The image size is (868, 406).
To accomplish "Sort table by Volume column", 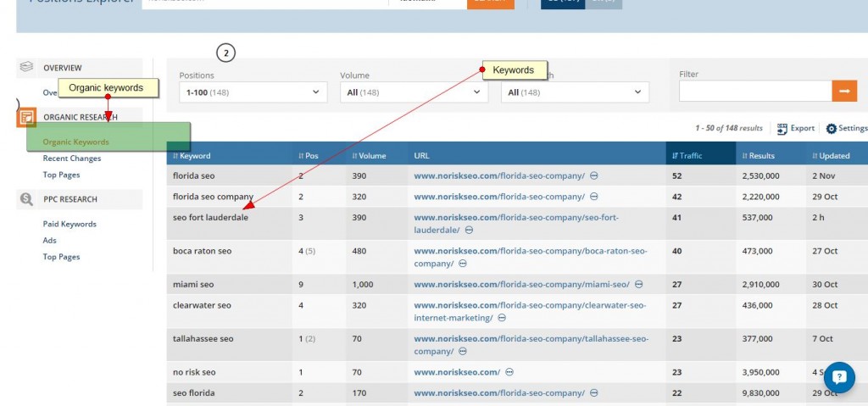I will tap(369, 156).
